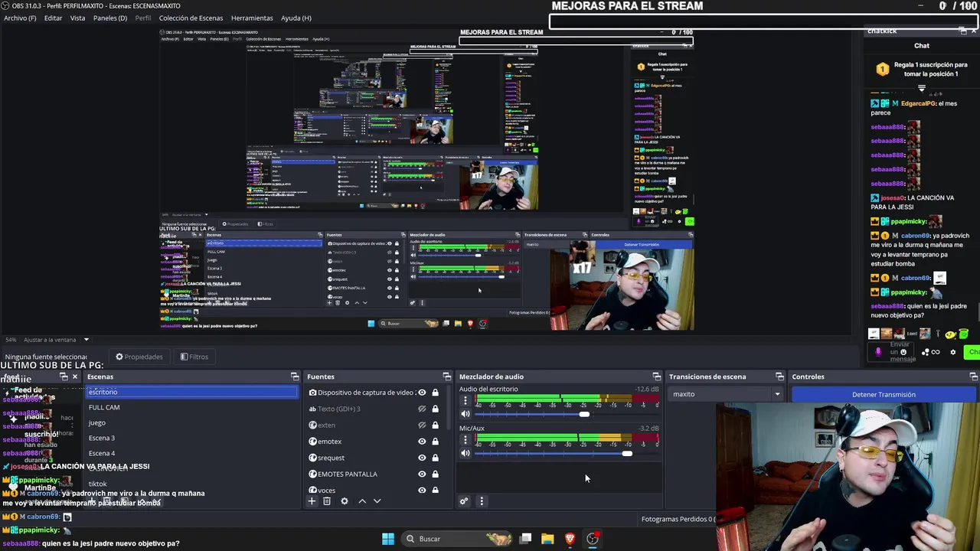Click the green Chat send button
This screenshot has width=980, height=551.
coord(973,352)
